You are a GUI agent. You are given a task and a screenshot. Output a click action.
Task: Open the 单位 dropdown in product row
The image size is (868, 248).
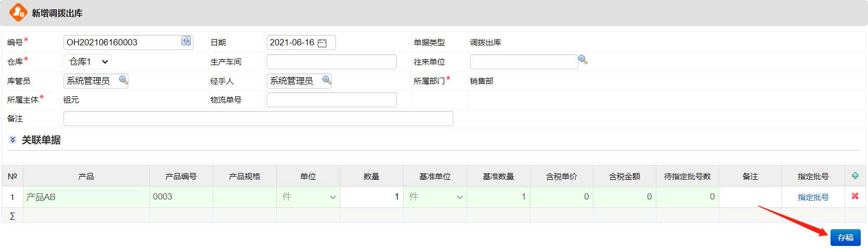coord(308,197)
